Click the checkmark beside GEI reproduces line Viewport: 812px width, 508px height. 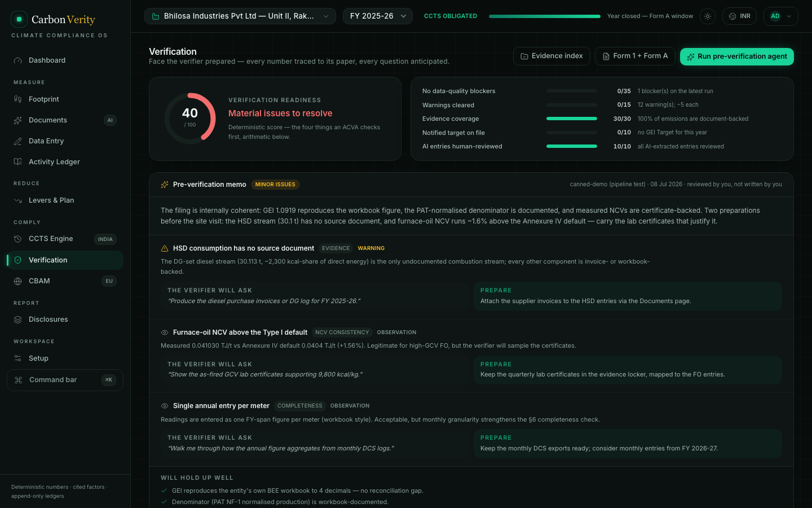[164, 491]
